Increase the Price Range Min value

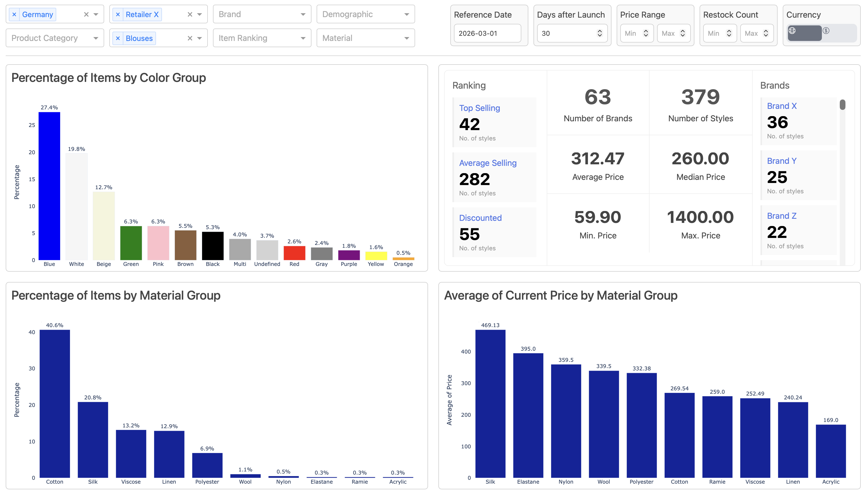pyautogui.click(x=646, y=31)
